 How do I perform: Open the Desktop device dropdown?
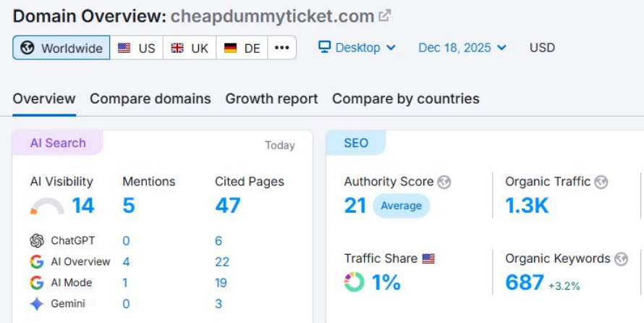(357, 48)
